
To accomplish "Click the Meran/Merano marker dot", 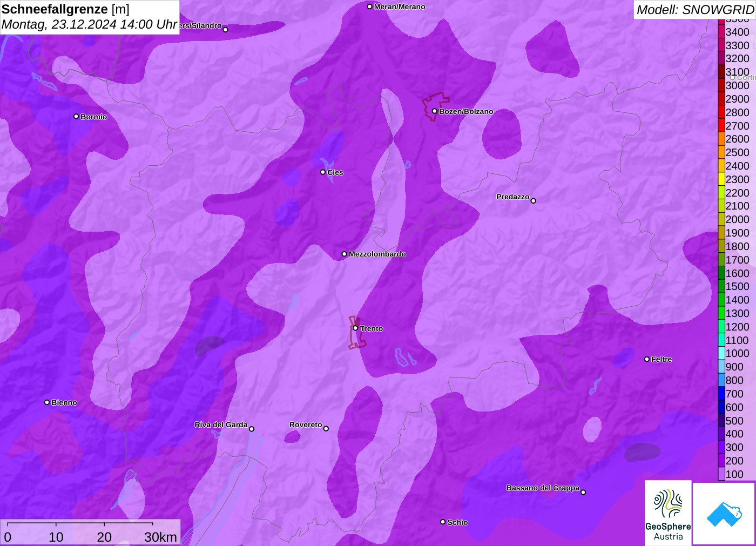I will (x=369, y=6).
